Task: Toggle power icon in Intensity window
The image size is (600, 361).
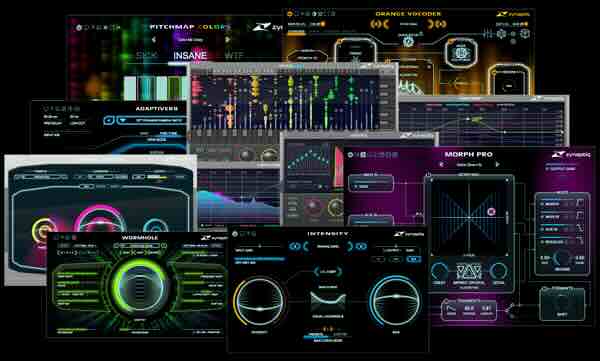Action: tap(235, 234)
